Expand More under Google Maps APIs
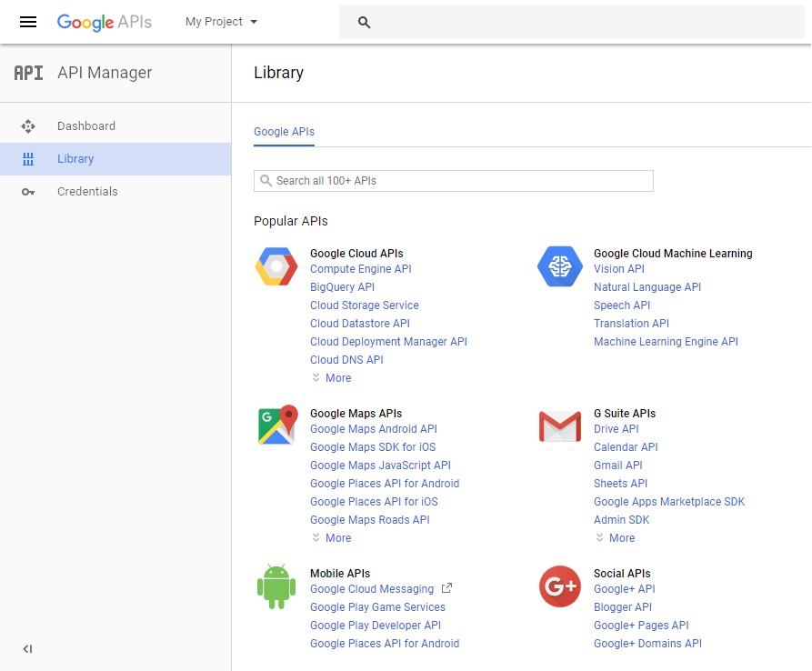This screenshot has width=812, height=671. 331,538
